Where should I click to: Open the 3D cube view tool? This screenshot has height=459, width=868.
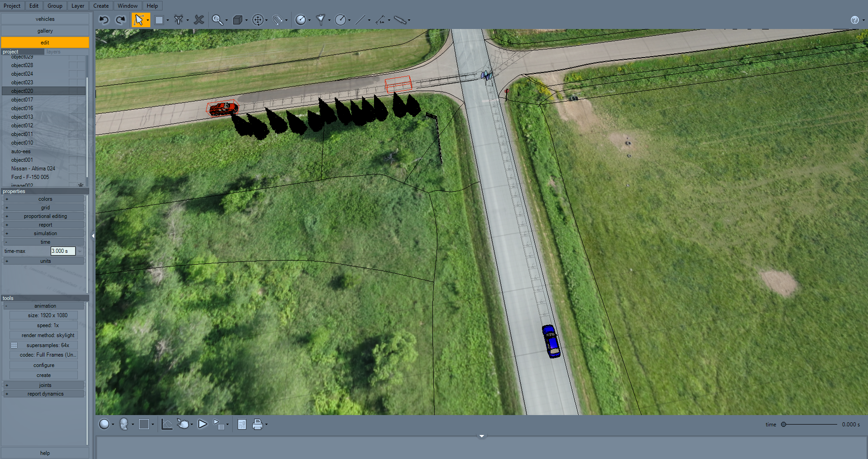pyautogui.click(x=237, y=20)
